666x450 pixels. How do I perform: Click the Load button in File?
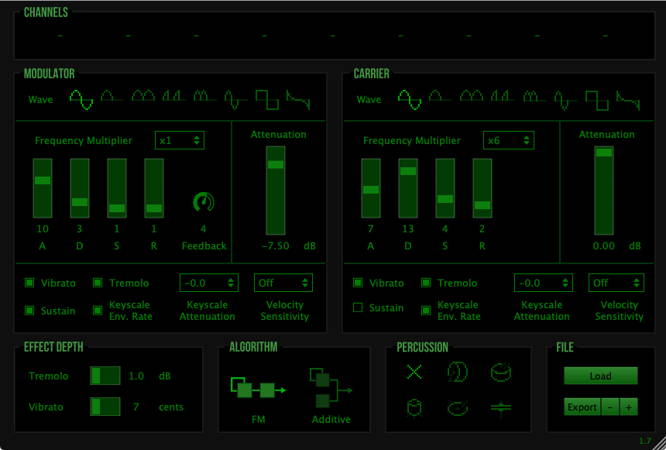coord(600,376)
